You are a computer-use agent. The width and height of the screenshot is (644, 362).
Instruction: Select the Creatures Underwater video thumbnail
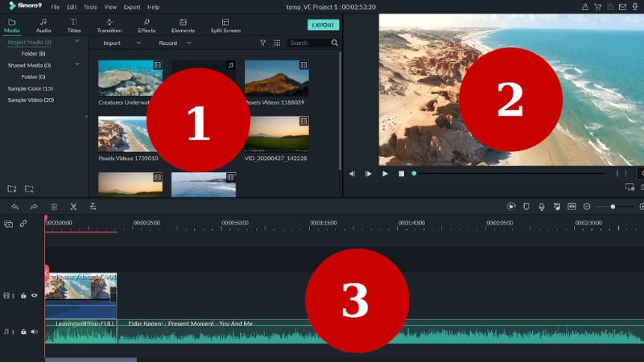tap(130, 78)
